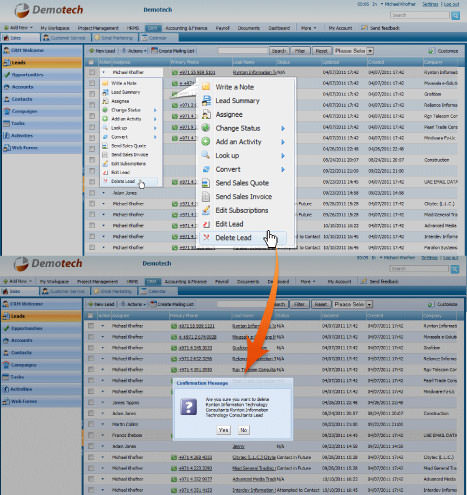The height and width of the screenshot is (495, 467).
Task: Open More dropdown in lower screenshot navbar
Action: click(x=308, y=282)
